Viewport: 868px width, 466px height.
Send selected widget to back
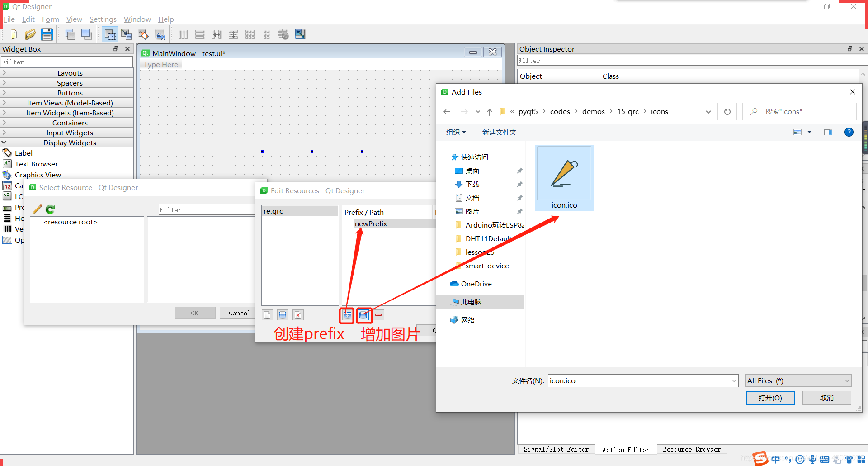(70, 34)
